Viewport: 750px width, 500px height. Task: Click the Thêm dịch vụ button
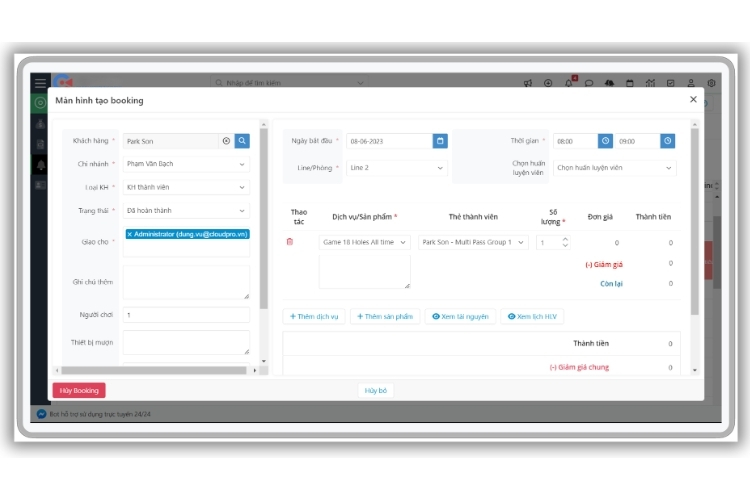click(x=314, y=316)
